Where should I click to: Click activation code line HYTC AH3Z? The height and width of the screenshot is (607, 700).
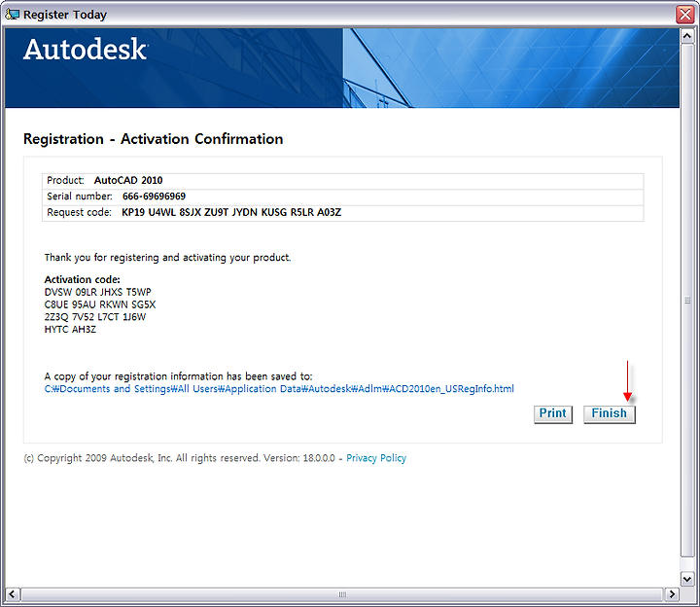tap(70, 330)
